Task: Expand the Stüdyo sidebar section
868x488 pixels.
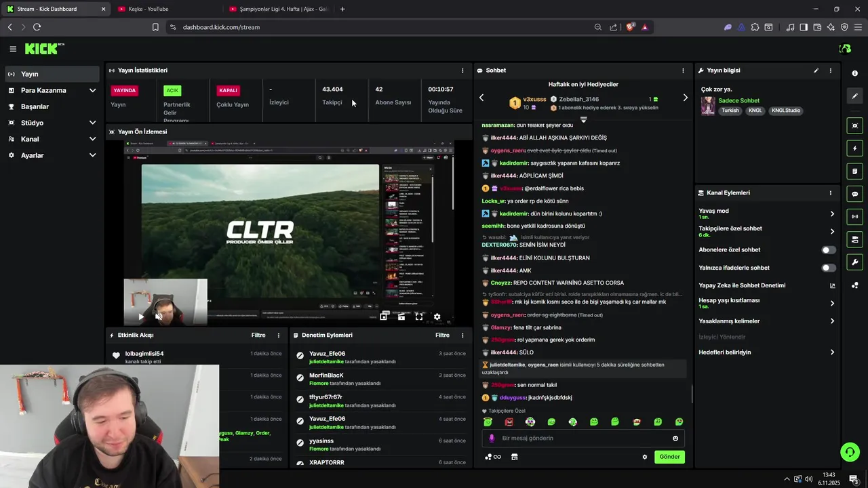Action: point(52,123)
